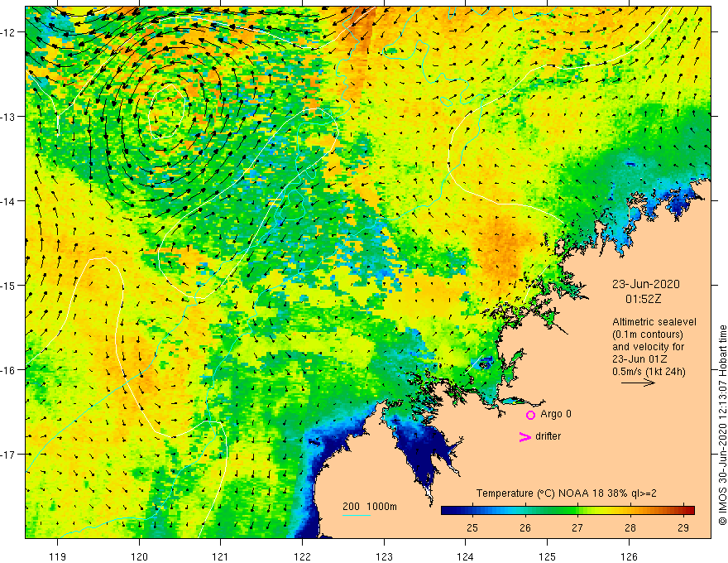Click longitude label '125' on bottom axis
The width and height of the screenshot is (728, 563).
pyautogui.click(x=548, y=556)
